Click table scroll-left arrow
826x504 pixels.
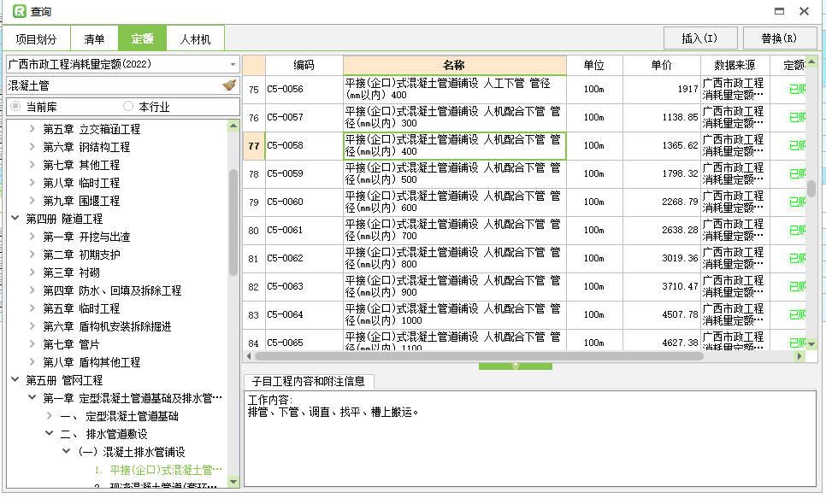[249, 356]
